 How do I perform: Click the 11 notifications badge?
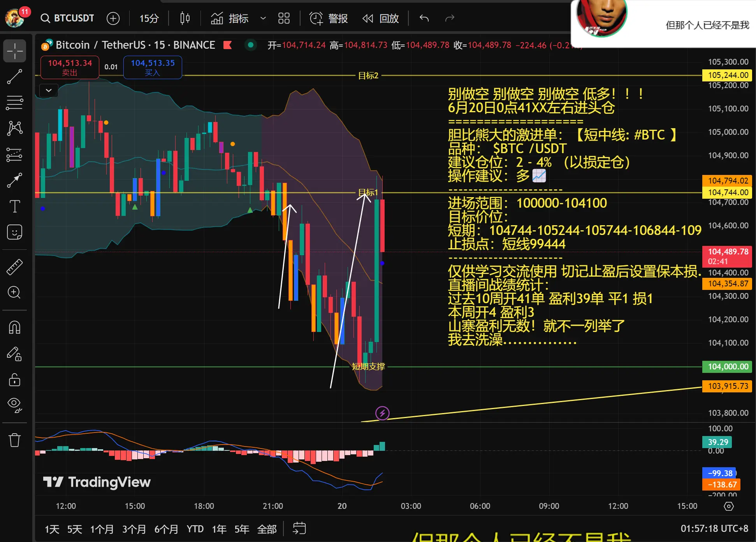25,12
